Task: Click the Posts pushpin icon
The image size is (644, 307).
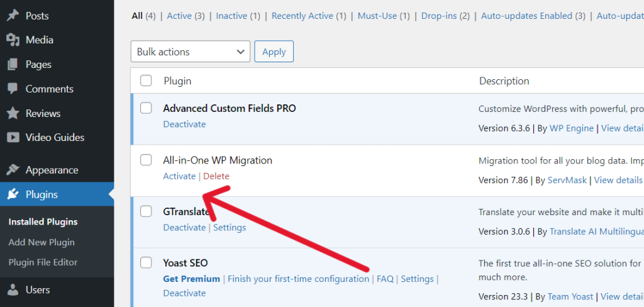Action: coord(13,16)
